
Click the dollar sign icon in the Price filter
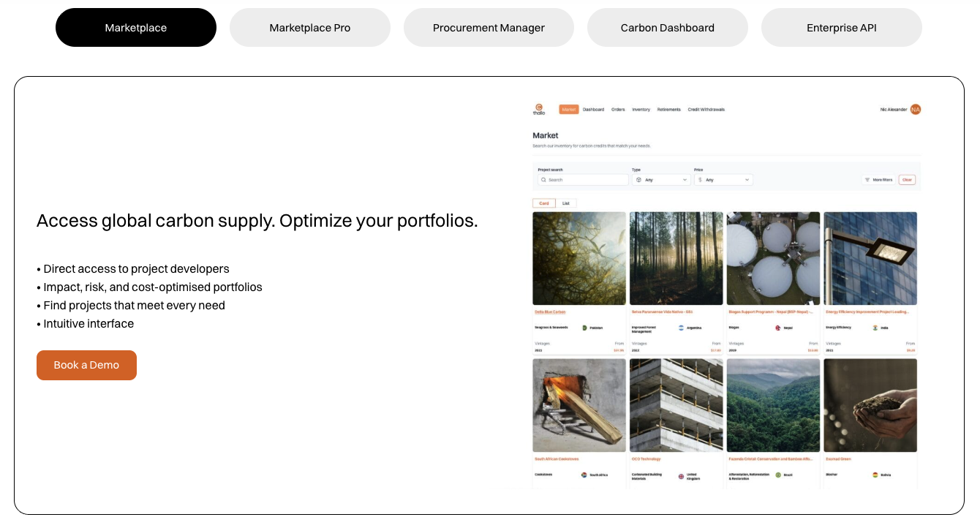pos(701,179)
